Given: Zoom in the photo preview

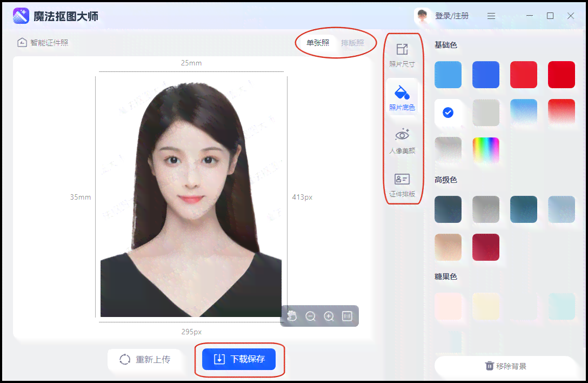Looking at the screenshot, I should coord(329,316).
